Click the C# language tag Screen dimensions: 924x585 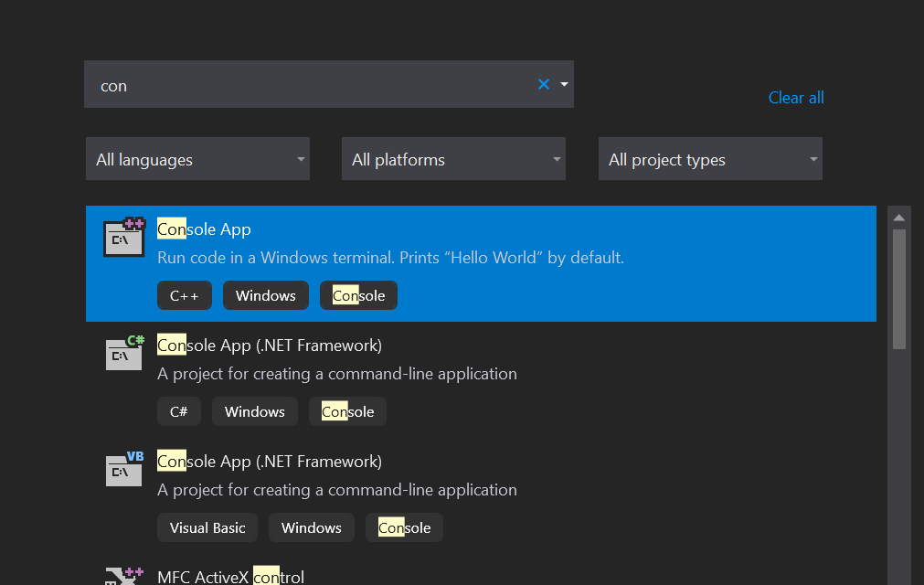[x=178, y=411]
